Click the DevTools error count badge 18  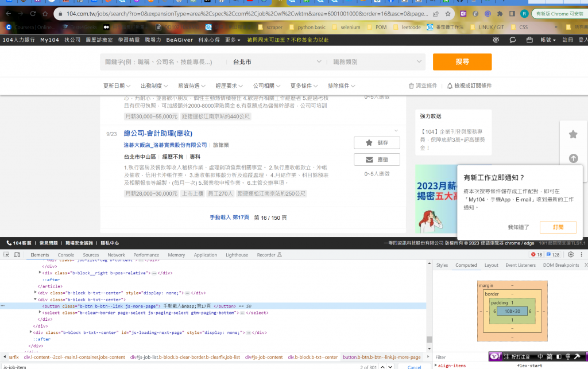pyautogui.click(x=537, y=255)
